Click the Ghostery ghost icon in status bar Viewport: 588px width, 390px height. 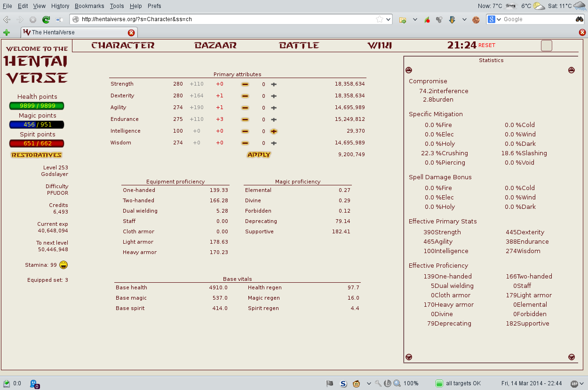[34, 384]
